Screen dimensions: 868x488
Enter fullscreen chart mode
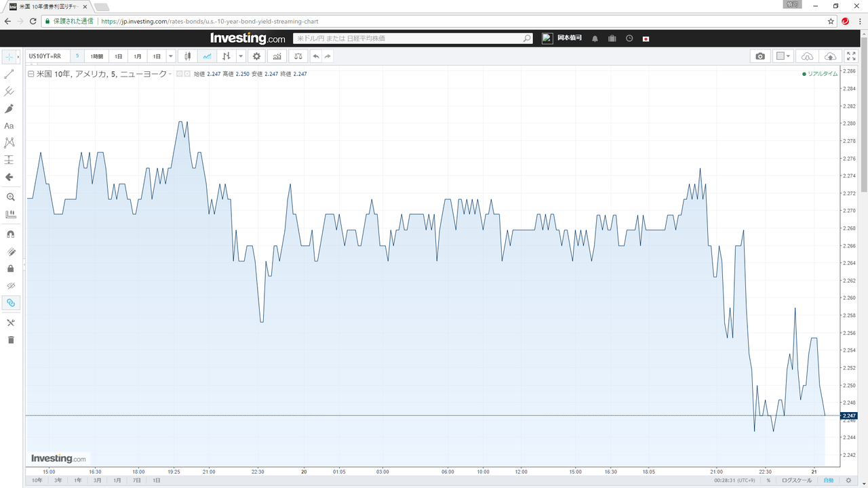click(x=851, y=56)
